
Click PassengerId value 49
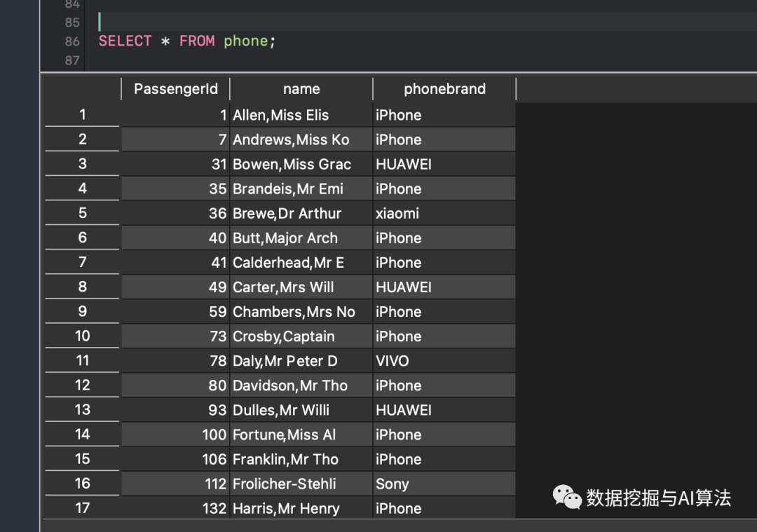coord(176,287)
